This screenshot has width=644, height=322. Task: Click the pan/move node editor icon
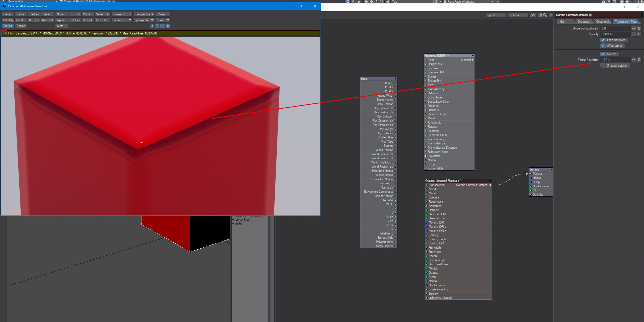click(x=540, y=15)
